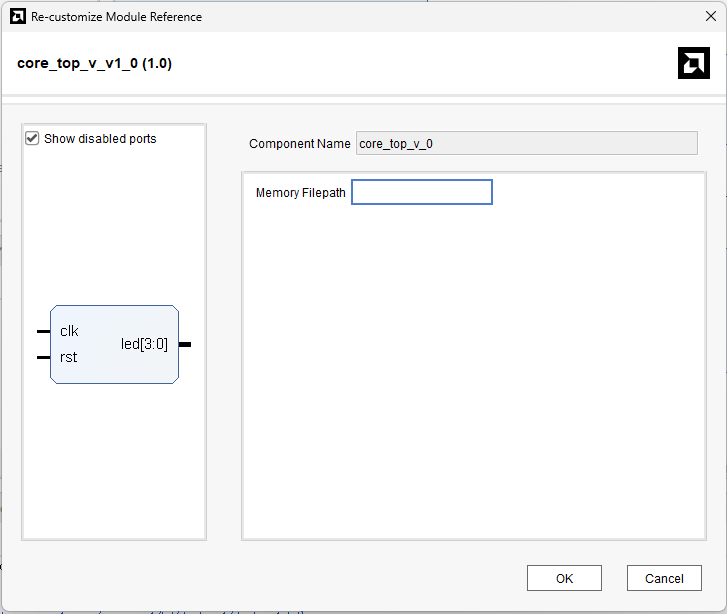Click the Component Name field core_top_v_0
This screenshot has width=727, height=614.
coord(526,143)
